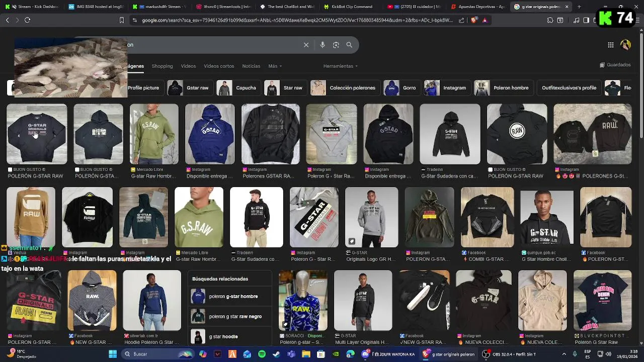Open the Google account avatar
Viewport: 644px width, 362px height.
click(625, 45)
